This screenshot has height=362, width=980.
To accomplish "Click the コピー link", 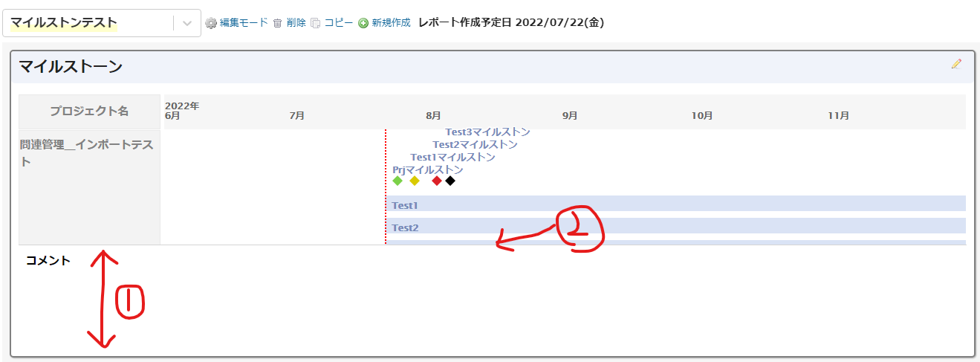I will point(339,23).
